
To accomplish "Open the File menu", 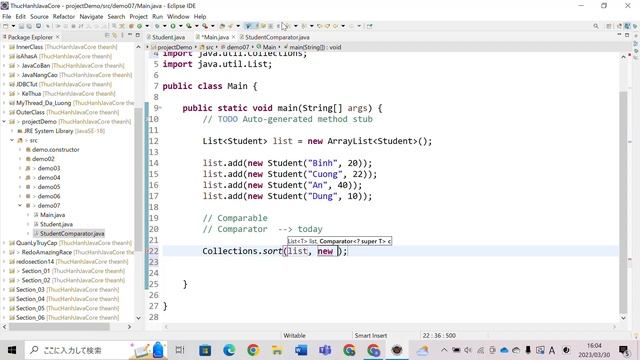I will [7, 16].
